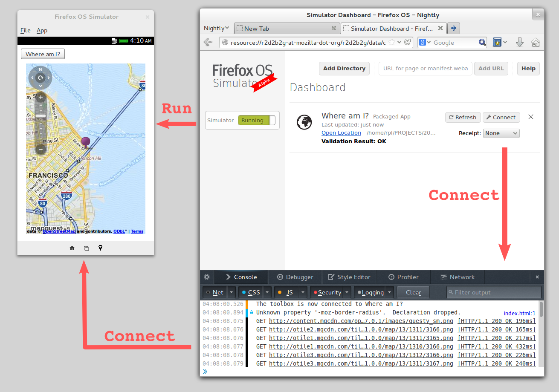
Task: Switch to the Style Editor tab
Action: (349, 277)
